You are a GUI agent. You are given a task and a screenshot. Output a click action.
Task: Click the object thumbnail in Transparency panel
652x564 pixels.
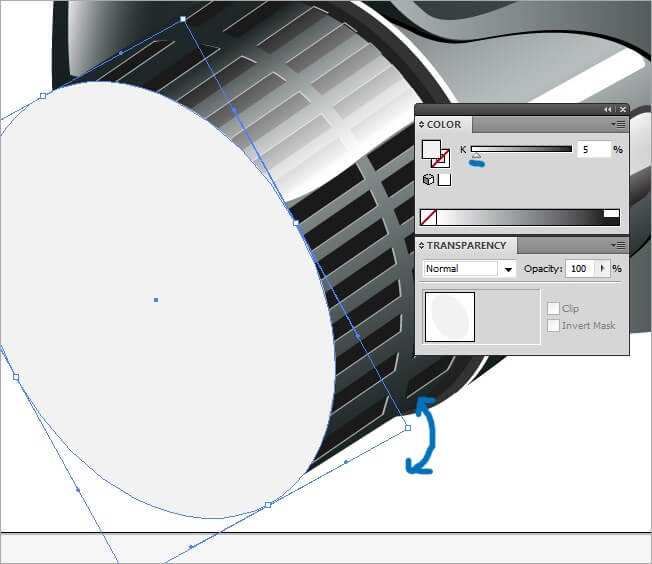click(x=449, y=317)
